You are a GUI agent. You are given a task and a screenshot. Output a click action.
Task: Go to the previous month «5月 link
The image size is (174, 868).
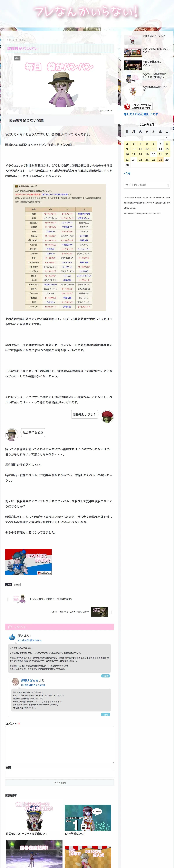[x=127, y=173]
